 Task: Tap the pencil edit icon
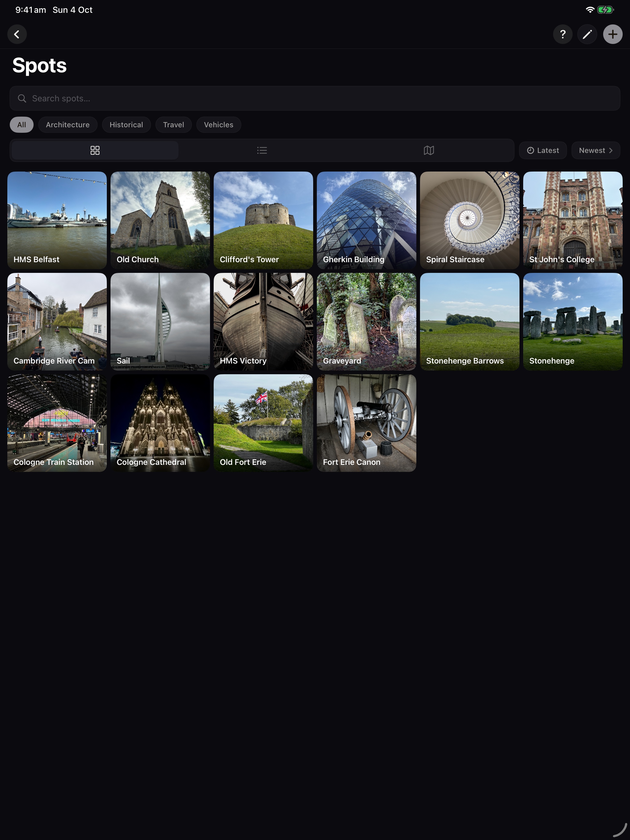(x=587, y=34)
